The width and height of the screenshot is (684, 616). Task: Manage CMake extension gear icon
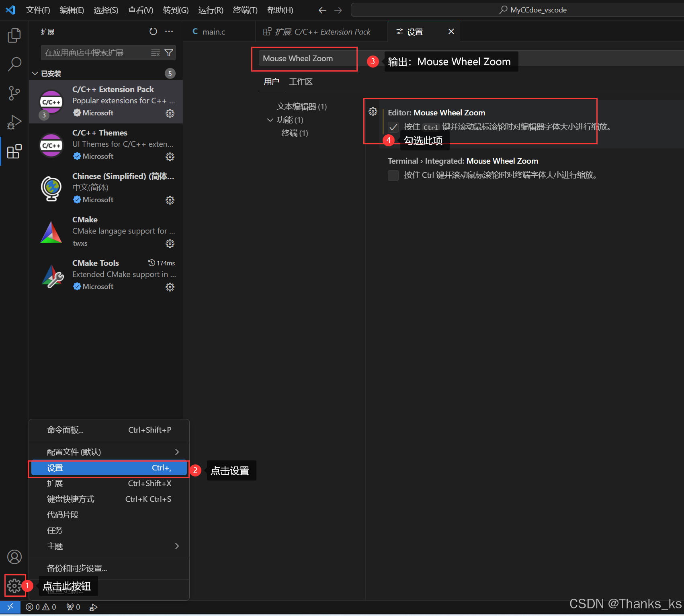[x=170, y=244]
